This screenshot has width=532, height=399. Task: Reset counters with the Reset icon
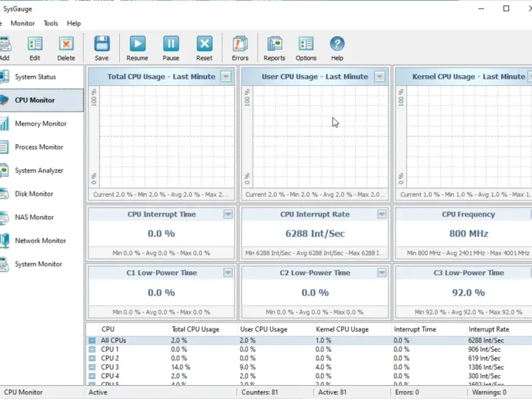coord(204,44)
